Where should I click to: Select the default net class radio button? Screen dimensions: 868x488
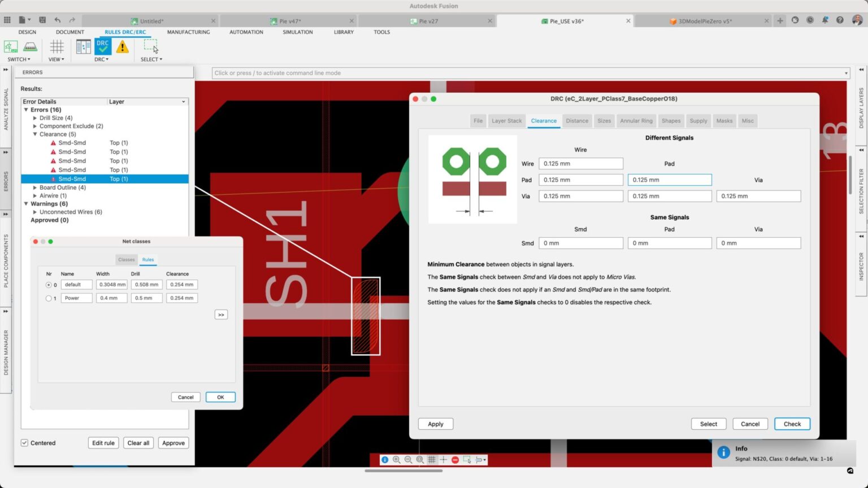click(49, 285)
